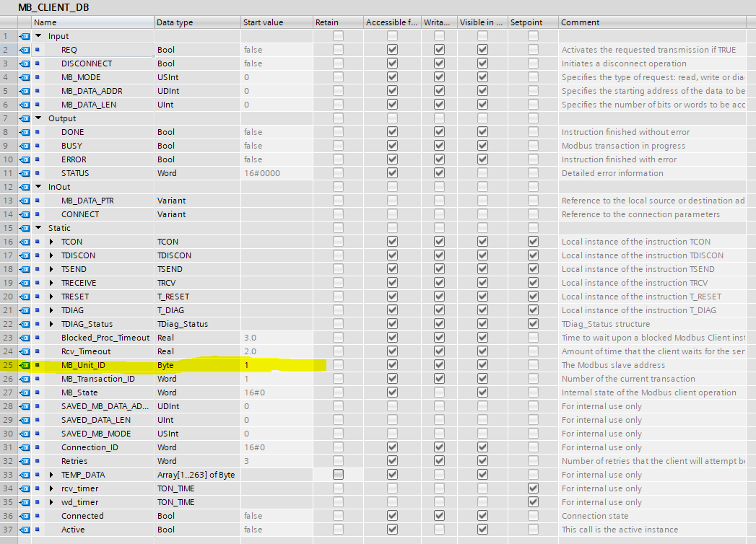The width and height of the screenshot is (756, 544).
Task: Click the tag icon in the Rcv_Timeout row
Action: tap(24, 351)
